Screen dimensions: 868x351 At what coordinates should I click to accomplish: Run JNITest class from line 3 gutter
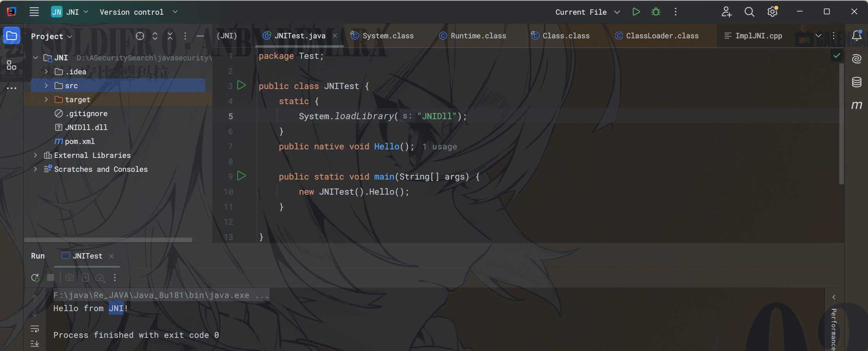242,85
